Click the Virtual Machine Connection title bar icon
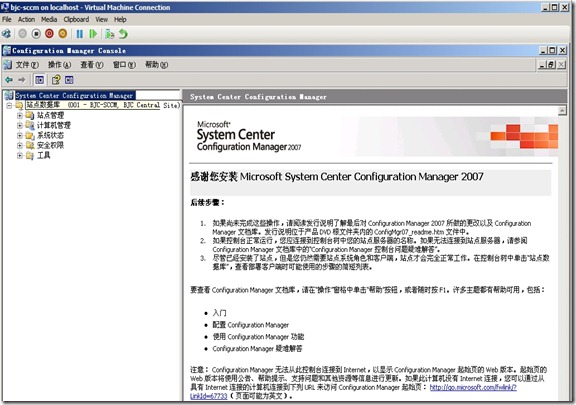This screenshot has height=405, width=576. pos(5,7)
